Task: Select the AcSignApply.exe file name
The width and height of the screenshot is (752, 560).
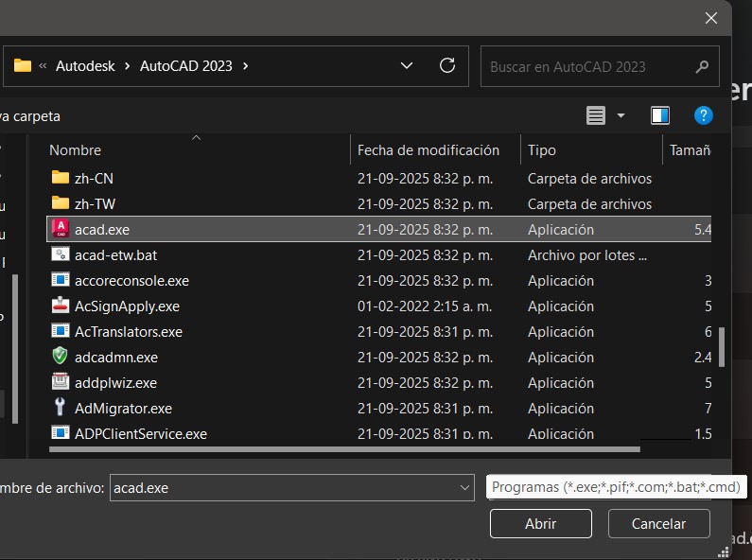Action: (x=127, y=306)
